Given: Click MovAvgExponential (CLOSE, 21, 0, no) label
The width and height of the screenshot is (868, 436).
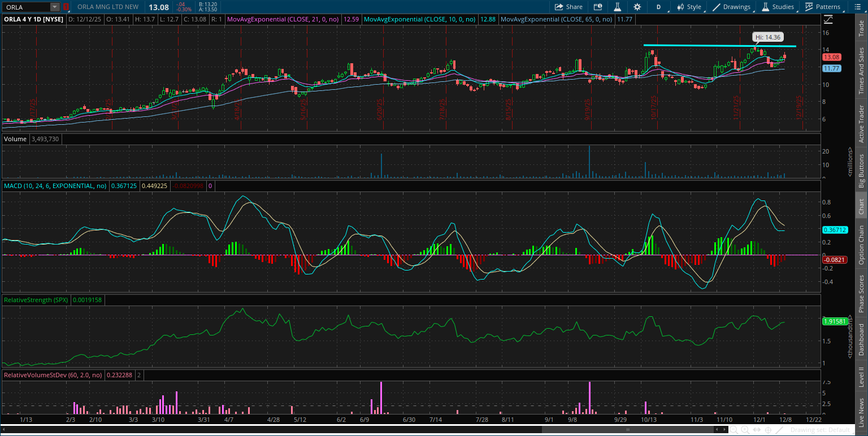Looking at the screenshot, I should point(283,19).
